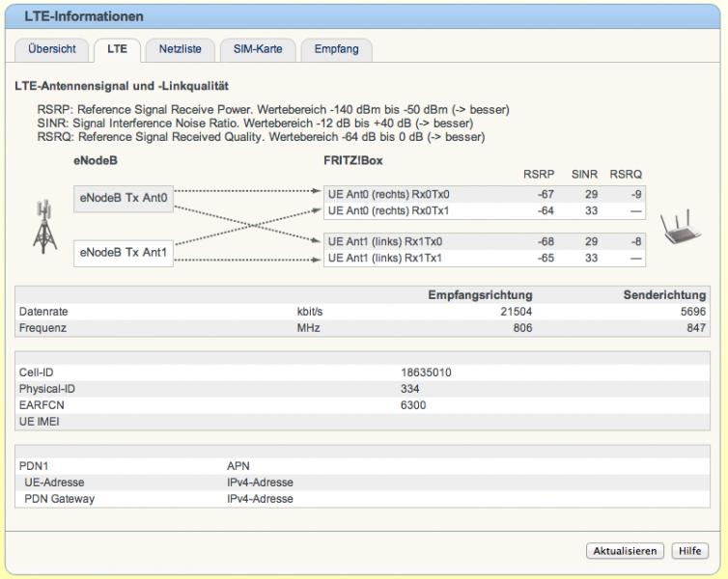Screen dimensions: 728x579
Task: Click the SINR description line
Action: pyautogui.click(x=255, y=124)
